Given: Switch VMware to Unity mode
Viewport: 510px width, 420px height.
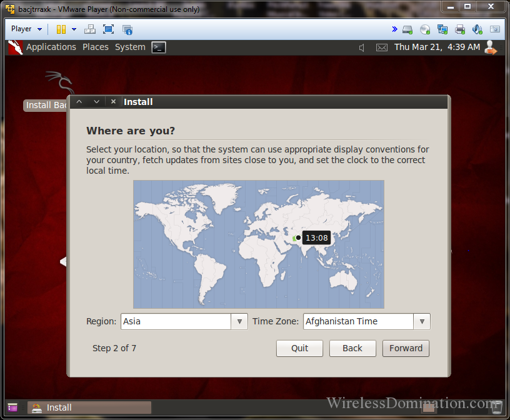Looking at the screenshot, I should 127,29.
